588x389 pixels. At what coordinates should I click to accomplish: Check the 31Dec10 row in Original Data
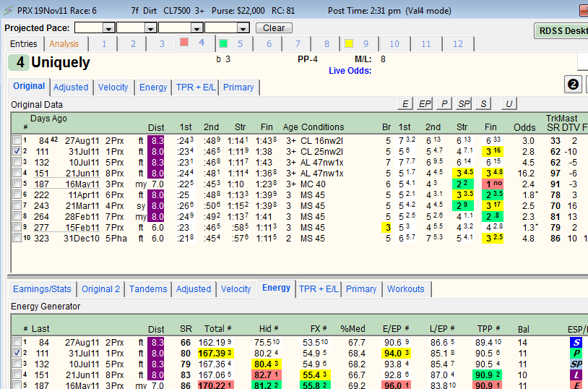pos(17,238)
